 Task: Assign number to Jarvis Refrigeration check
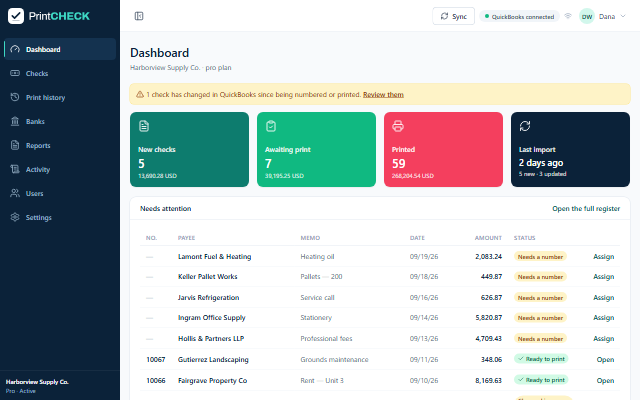point(603,298)
